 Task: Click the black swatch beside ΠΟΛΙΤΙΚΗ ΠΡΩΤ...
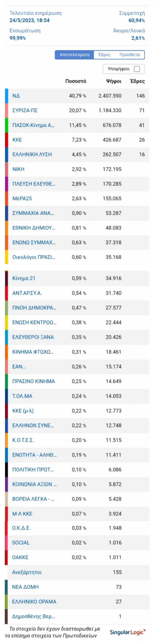7,470
